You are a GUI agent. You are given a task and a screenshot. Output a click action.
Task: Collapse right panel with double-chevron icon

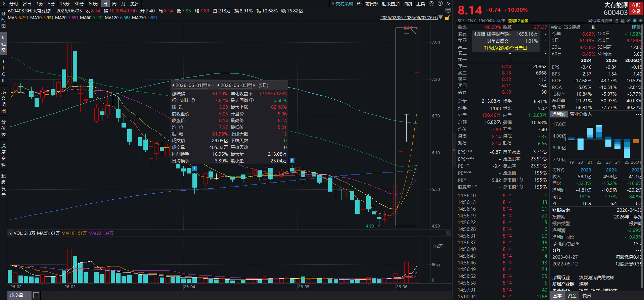pos(448,3)
